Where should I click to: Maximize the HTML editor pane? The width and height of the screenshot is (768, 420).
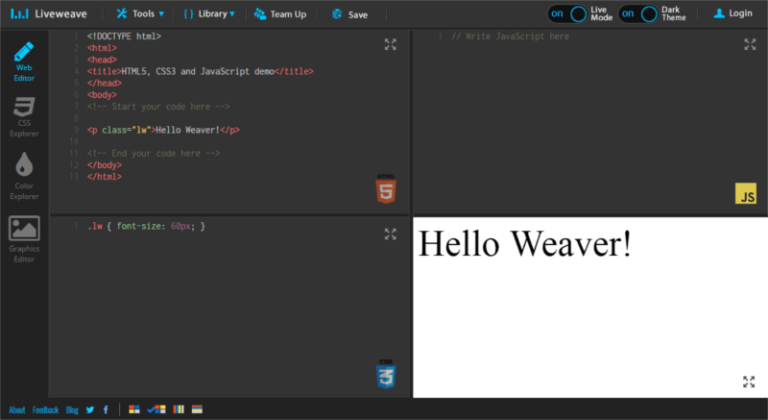point(391,44)
